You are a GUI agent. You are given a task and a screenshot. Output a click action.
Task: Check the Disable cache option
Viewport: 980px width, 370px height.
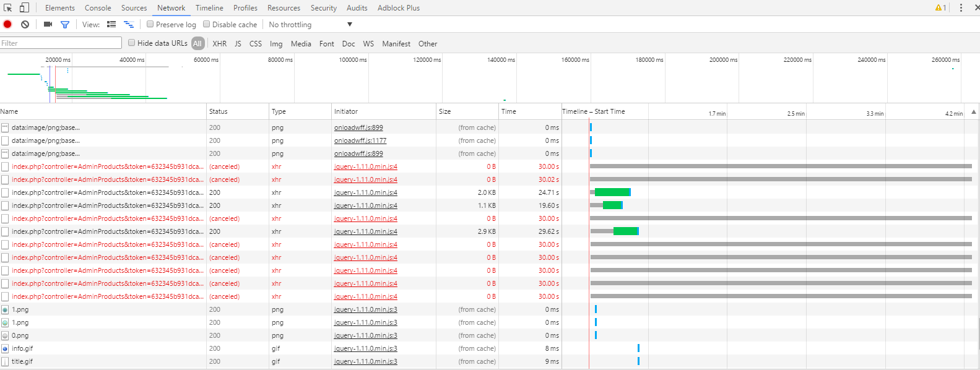coord(207,25)
